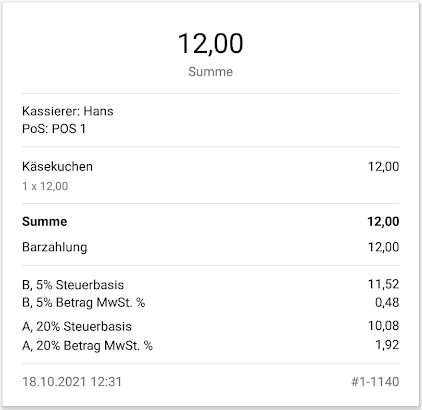Click the 11,52 tax base value
This screenshot has height=410, width=422.
click(383, 284)
